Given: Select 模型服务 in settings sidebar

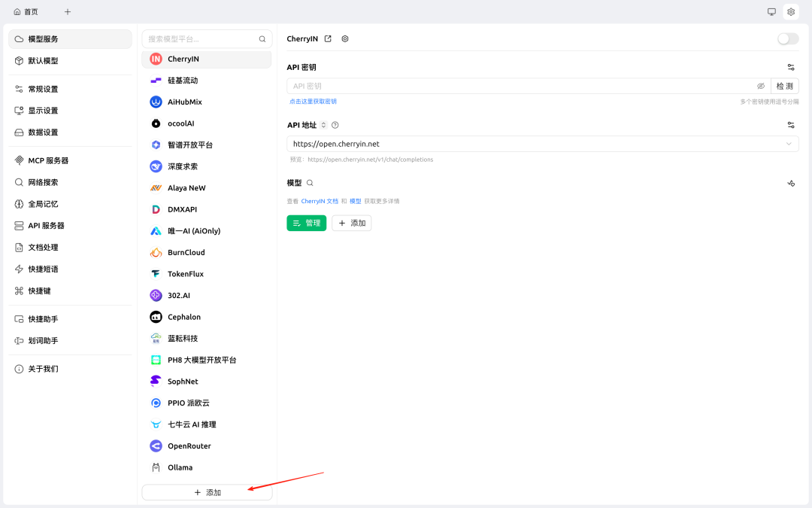Looking at the screenshot, I should (71, 39).
